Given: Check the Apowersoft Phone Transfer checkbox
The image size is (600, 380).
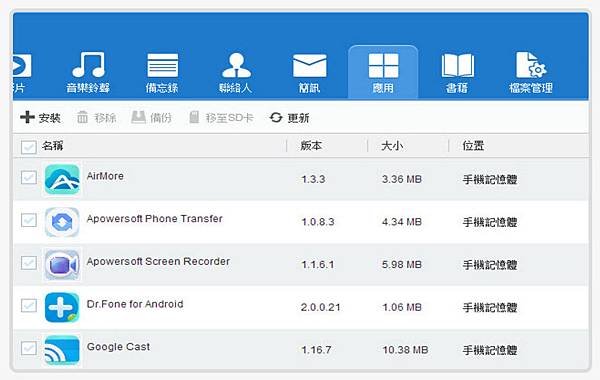Looking at the screenshot, I should (29, 220).
